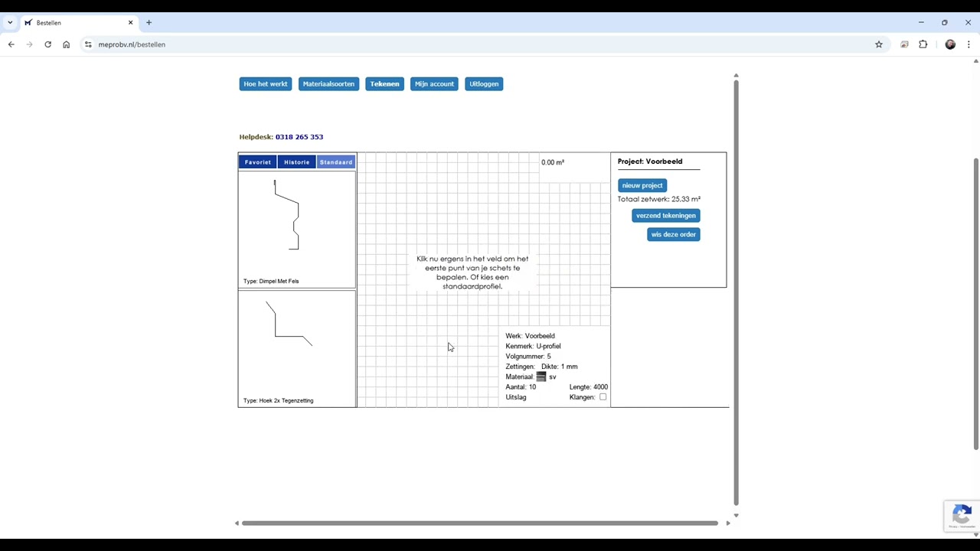Click the horizontal scrollbar left arrow

coord(237,523)
